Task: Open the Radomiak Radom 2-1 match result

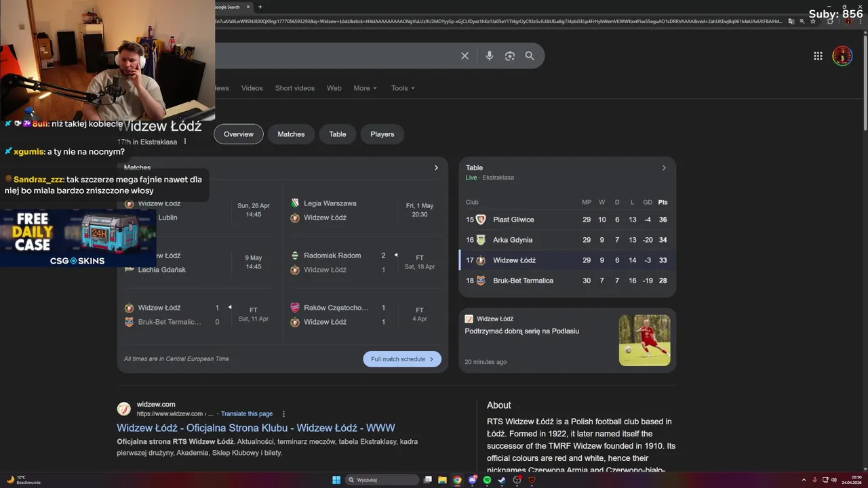Action: tap(366, 262)
